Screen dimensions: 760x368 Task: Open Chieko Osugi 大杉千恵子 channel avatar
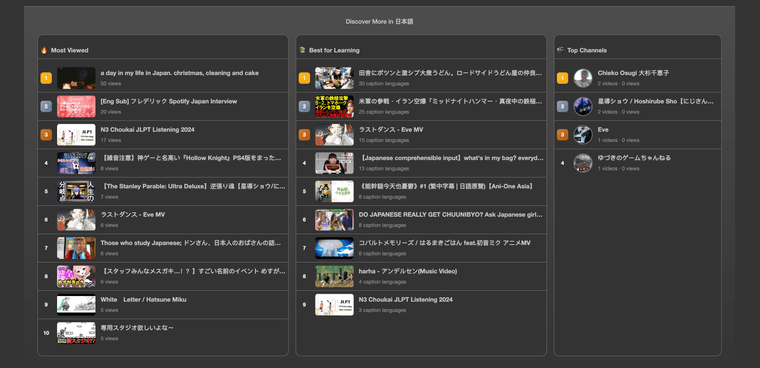click(583, 78)
